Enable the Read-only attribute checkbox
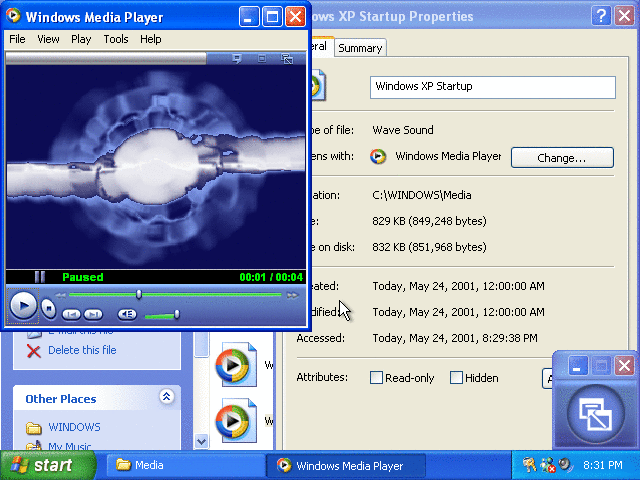The width and height of the screenshot is (640, 480). click(376, 378)
